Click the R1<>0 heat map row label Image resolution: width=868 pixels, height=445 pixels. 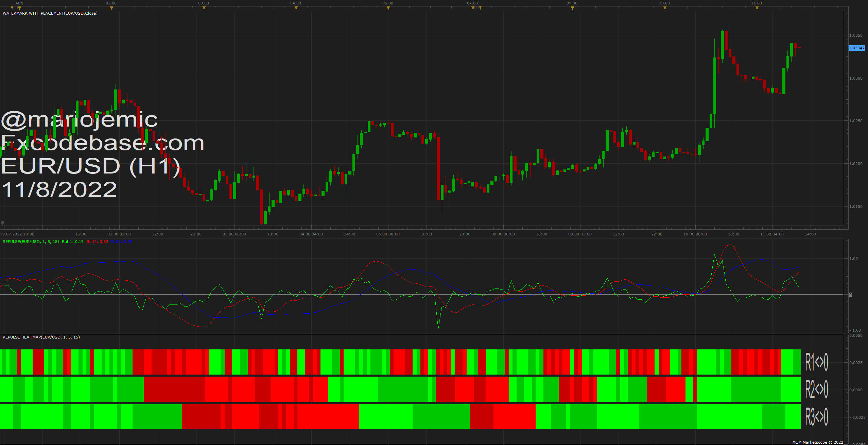[x=817, y=362]
